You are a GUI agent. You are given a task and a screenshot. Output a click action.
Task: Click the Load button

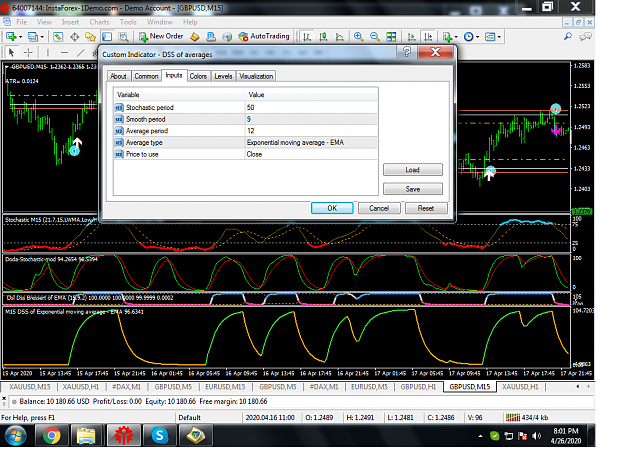(x=413, y=170)
